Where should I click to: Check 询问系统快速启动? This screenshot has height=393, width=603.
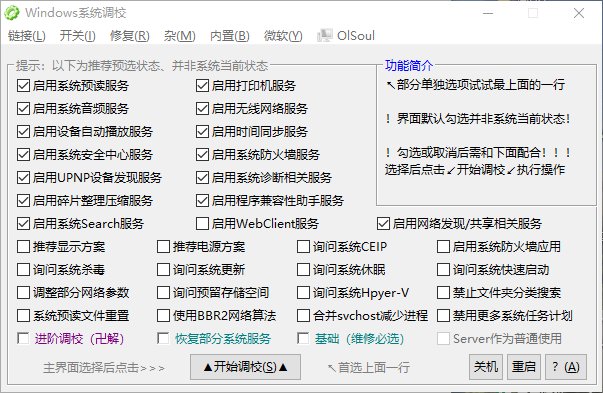tap(443, 270)
